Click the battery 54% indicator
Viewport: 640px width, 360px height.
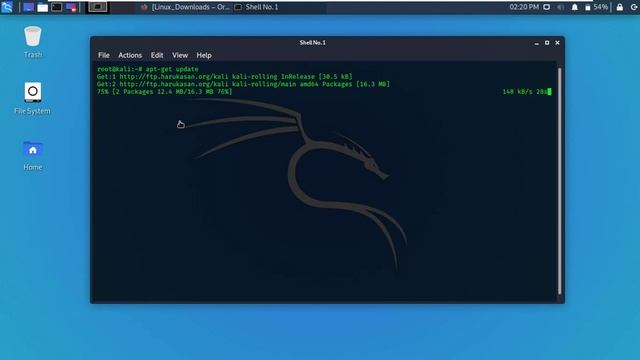click(x=596, y=7)
